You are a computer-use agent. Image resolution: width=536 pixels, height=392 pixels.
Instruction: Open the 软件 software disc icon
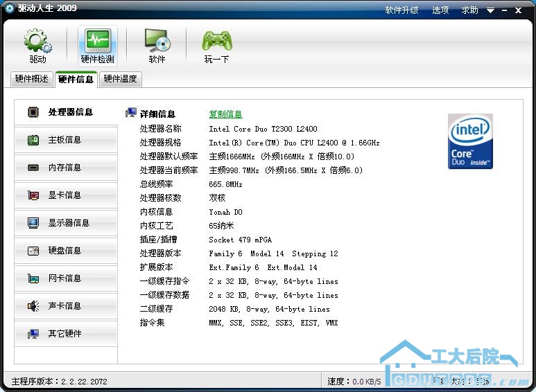(x=157, y=41)
